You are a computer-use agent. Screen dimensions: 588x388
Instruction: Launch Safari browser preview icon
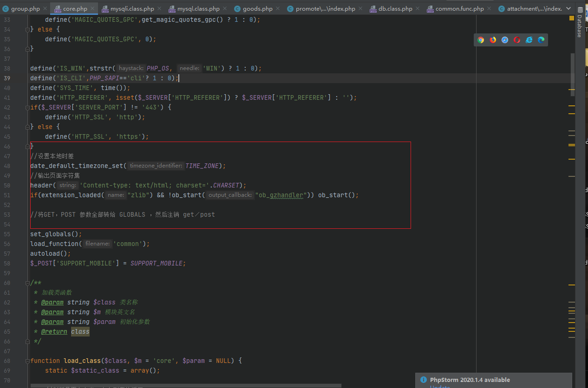505,40
